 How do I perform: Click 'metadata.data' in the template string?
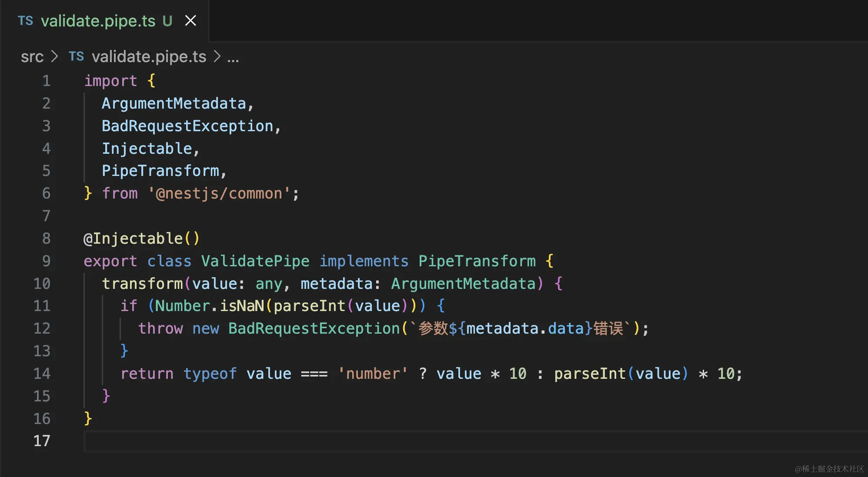point(525,328)
